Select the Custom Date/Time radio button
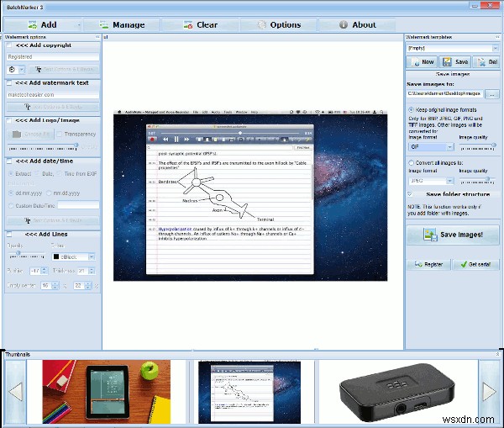Image resolution: width=504 pixels, height=428 pixels. click(x=11, y=206)
